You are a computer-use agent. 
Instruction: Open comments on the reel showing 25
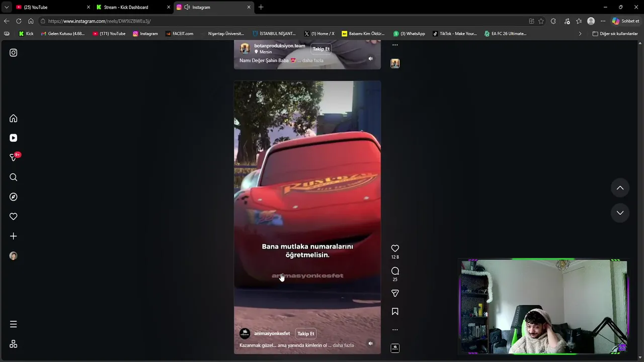(395, 271)
